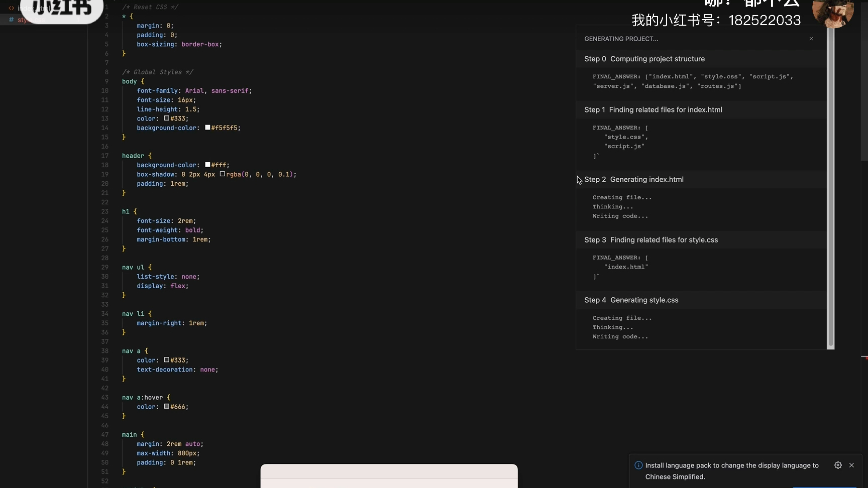
Task: Dismiss the language pack notification
Action: point(851,465)
